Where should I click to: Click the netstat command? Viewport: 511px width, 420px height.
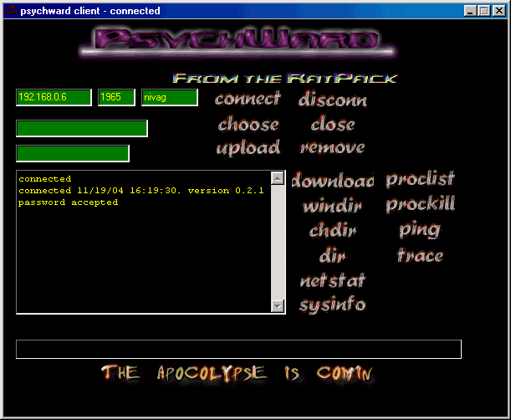coord(332,281)
